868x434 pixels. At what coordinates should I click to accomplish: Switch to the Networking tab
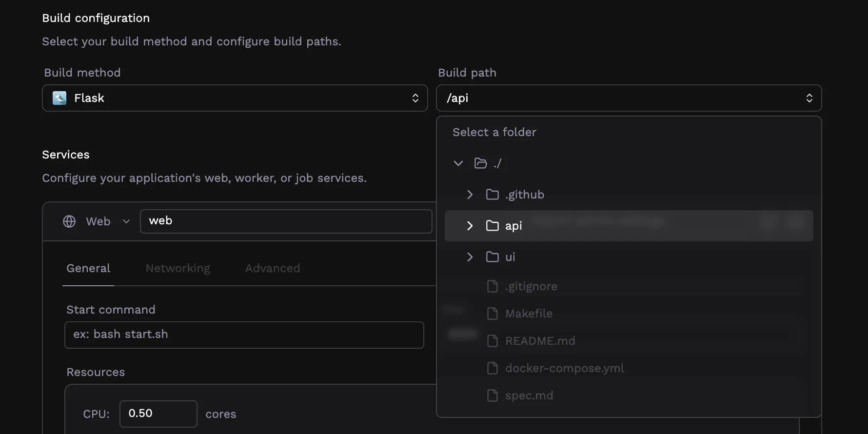click(178, 268)
